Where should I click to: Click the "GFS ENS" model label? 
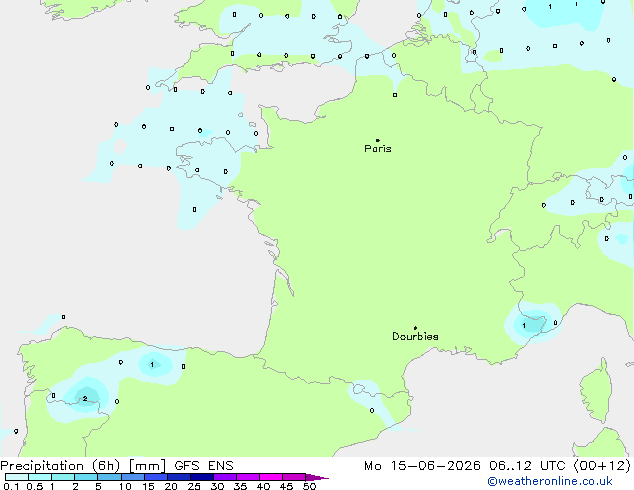(204, 466)
